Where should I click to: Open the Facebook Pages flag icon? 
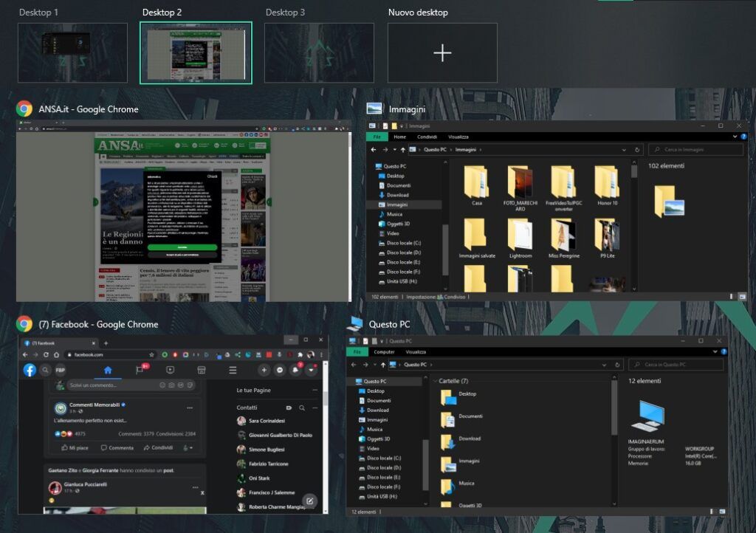(x=140, y=370)
